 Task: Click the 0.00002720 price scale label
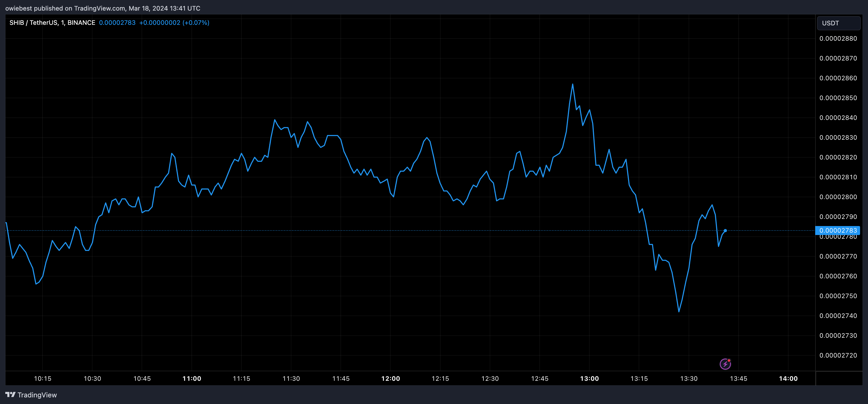tap(838, 355)
